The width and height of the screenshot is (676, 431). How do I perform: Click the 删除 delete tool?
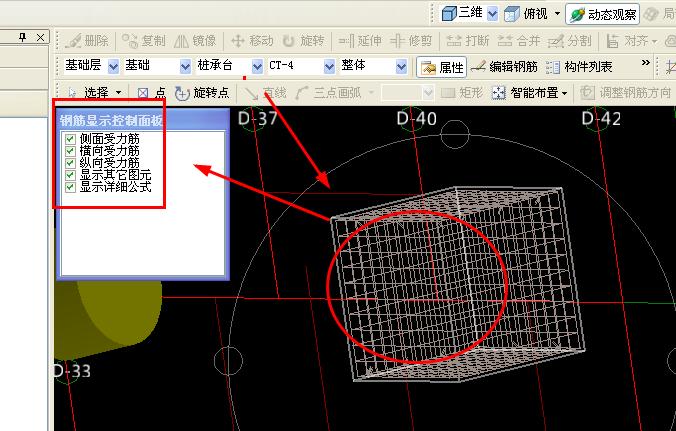click(x=87, y=41)
